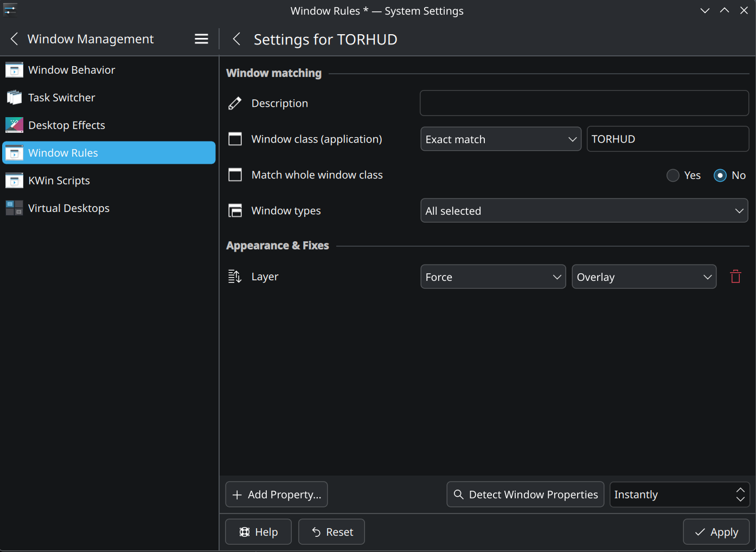Screen dimensions: 756x552
Task: Click the red trash icon for Layer
Action: click(x=735, y=277)
